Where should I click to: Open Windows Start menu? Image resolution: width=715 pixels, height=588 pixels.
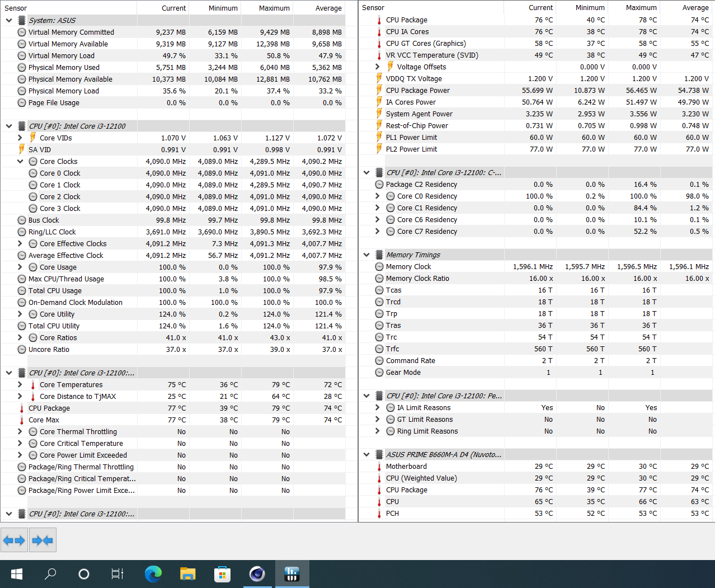click(17, 574)
